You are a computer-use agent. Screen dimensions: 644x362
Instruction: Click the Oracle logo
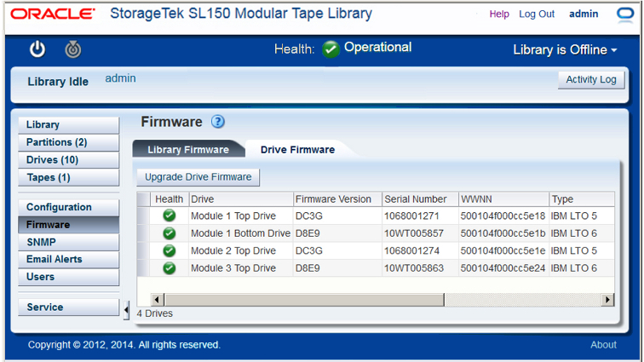tap(53, 14)
